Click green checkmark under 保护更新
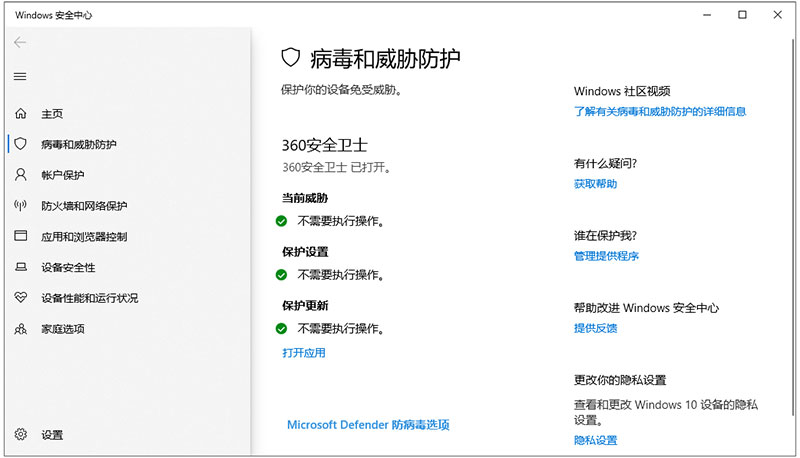This screenshot has width=800, height=458. [281, 328]
